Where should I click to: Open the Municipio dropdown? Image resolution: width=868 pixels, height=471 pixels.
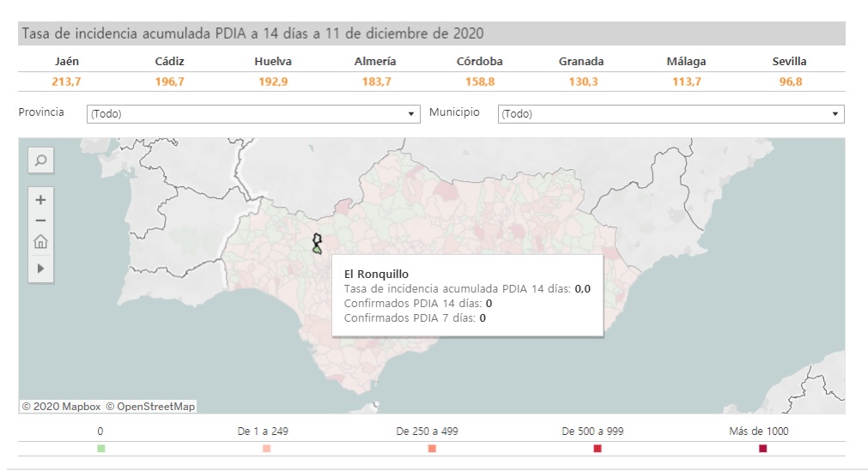click(x=670, y=114)
